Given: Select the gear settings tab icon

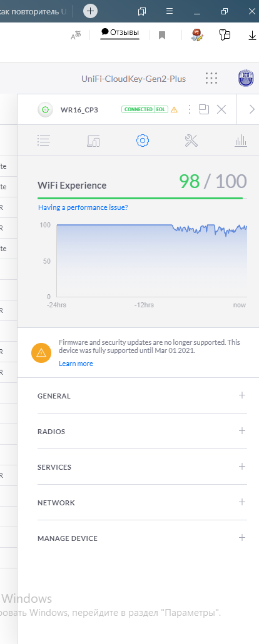Looking at the screenshot, I should point(142,141).
